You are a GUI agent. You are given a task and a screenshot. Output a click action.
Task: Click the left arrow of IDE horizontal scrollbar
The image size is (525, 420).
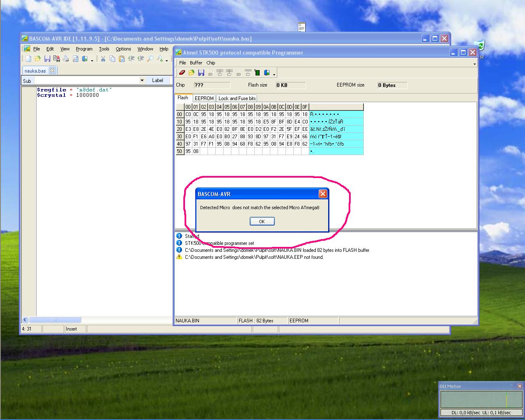pyautogui.click(x=25, y=320)
